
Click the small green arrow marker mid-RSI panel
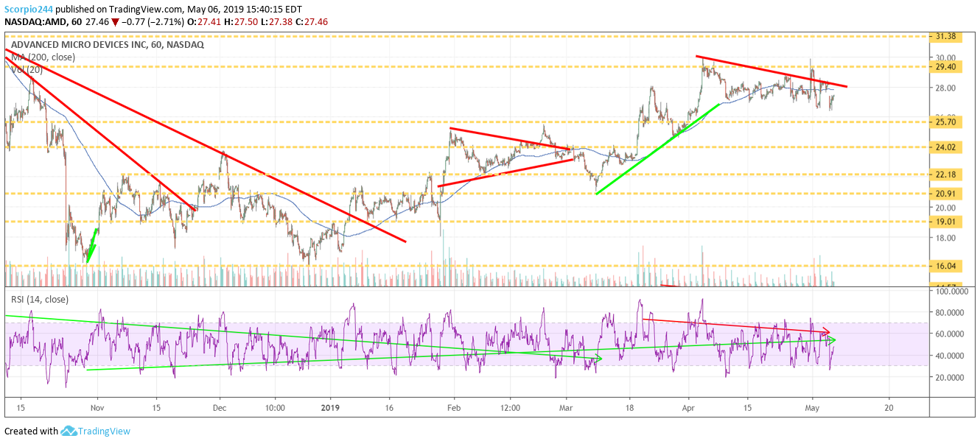point(597,356)
